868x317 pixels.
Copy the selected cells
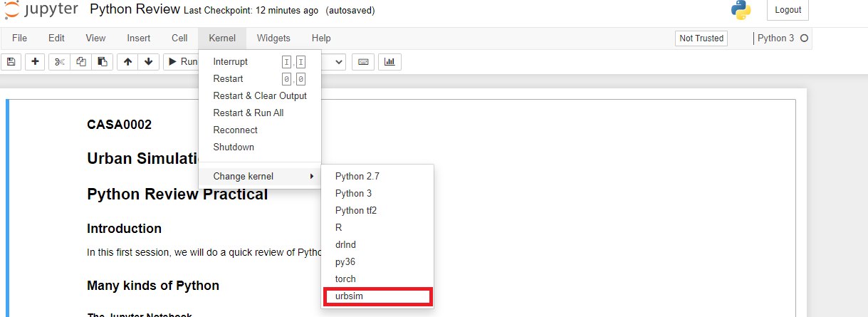point(81,62)
